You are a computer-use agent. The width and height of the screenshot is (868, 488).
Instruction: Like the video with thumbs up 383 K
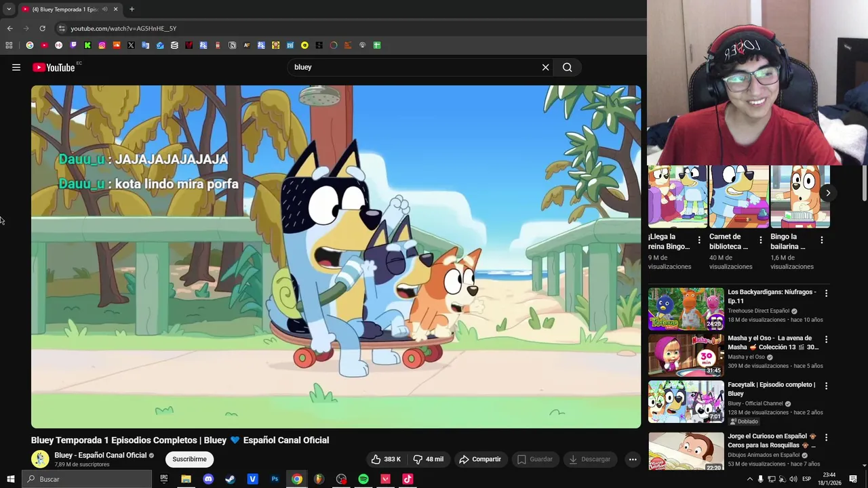point(385,460)
